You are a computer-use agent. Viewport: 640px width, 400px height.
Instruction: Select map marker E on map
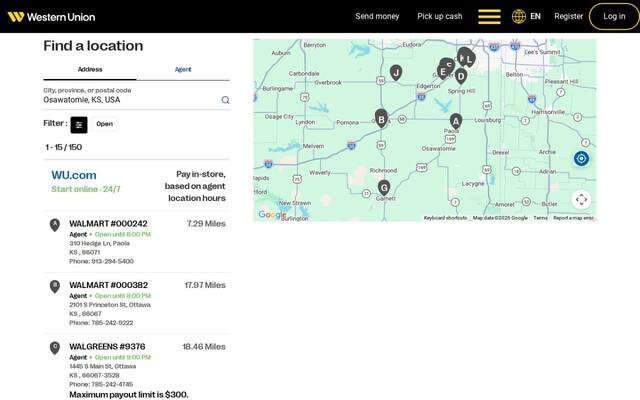pyautogui.click(x=442, y=72)
